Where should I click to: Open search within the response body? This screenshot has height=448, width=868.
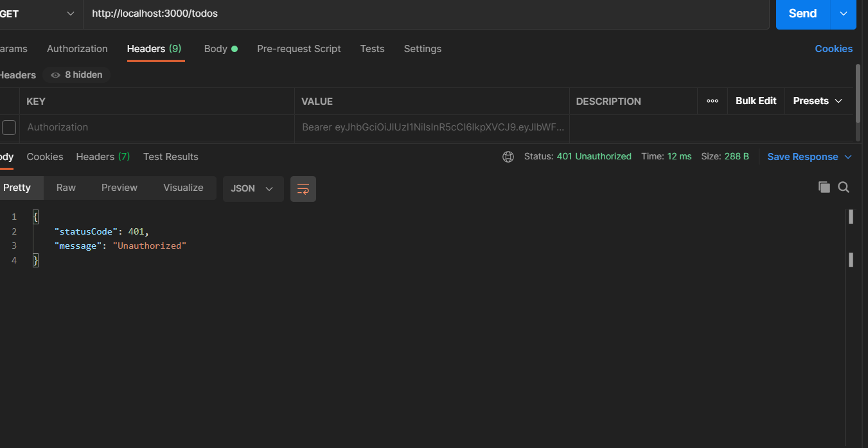click(844, 187)
